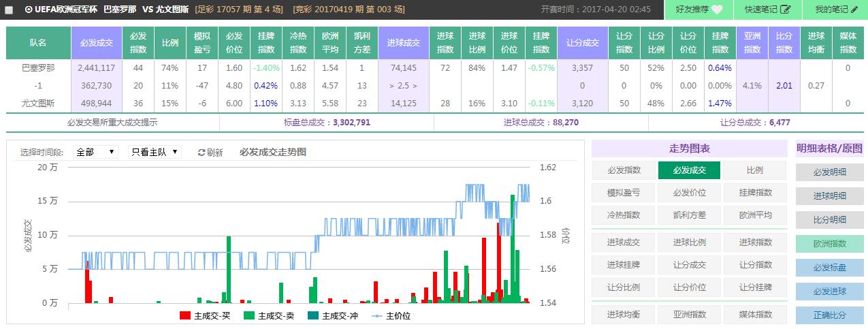This screenshot has height=329, width=868.
Task: Open the 正确比分 original chart
Action: 830,315
